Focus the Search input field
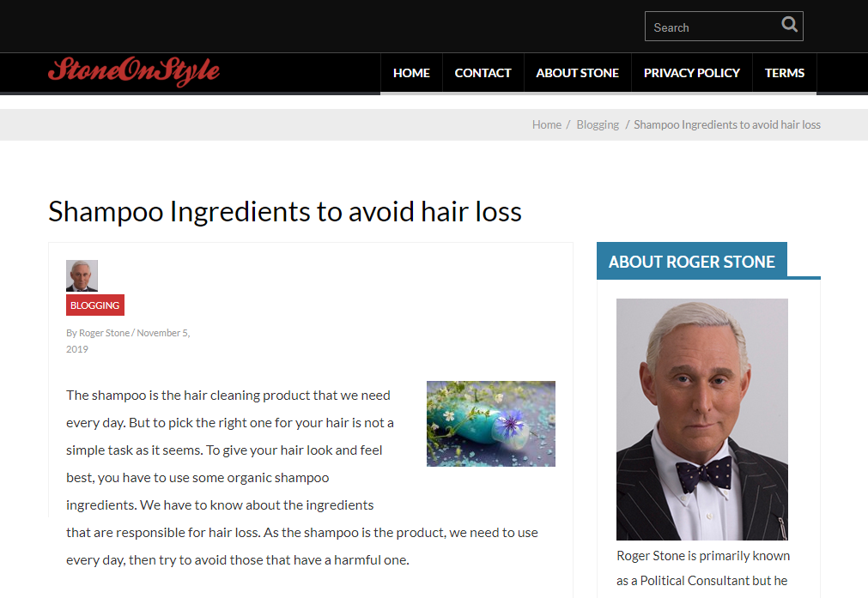 (x=713, y=27)
